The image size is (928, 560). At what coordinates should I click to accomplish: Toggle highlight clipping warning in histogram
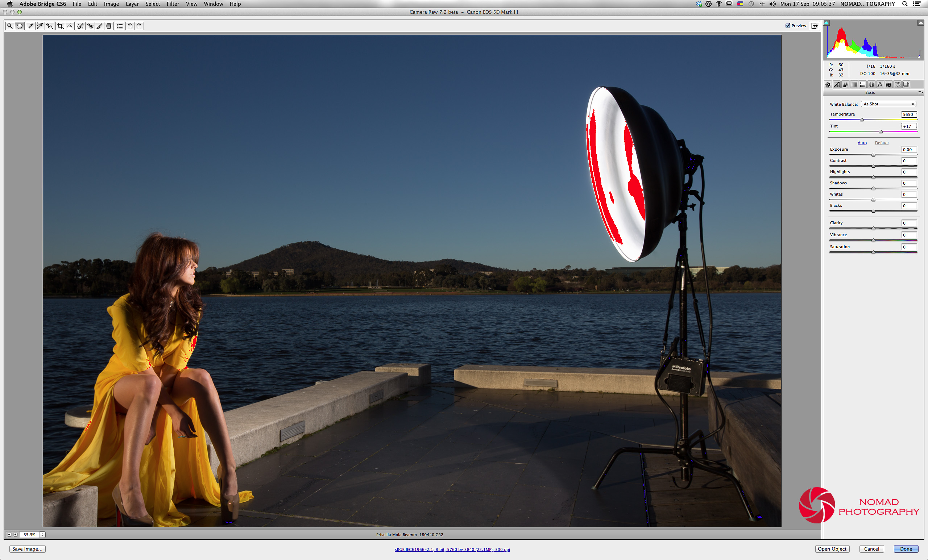(x=920, y=22)
